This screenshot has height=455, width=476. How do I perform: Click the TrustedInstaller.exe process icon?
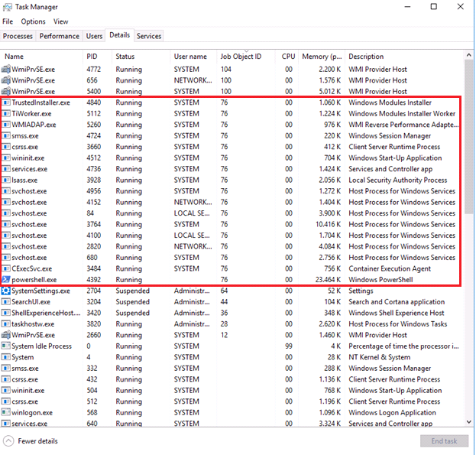click(x=6, y=102)
